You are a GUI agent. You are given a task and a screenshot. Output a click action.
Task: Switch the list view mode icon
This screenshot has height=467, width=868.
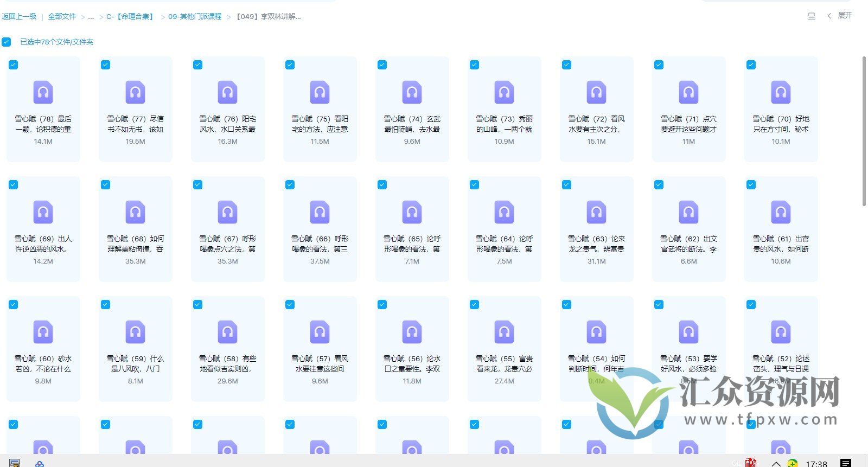pyautogui.click(x=811, y=16)
